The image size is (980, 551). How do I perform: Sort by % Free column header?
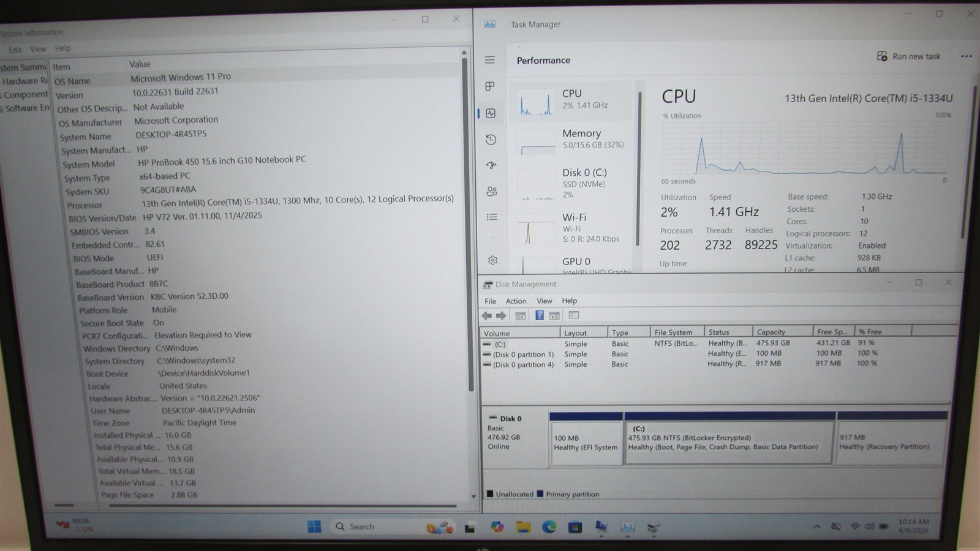coord(883,331)
